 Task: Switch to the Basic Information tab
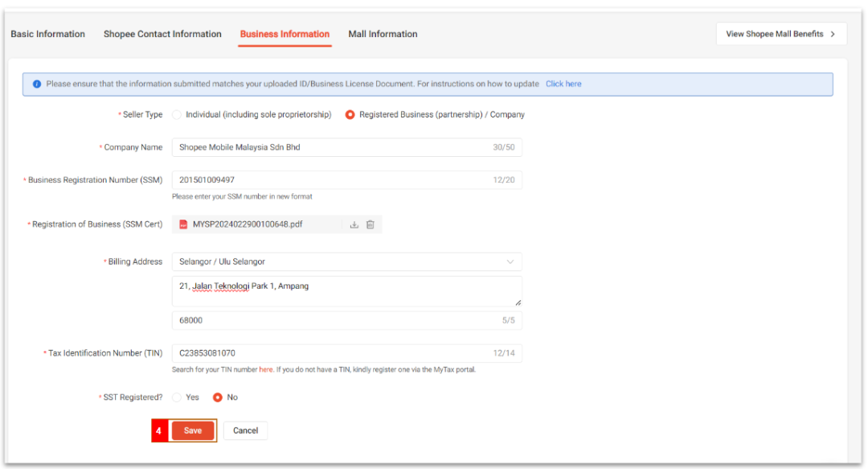pos(47,34)
